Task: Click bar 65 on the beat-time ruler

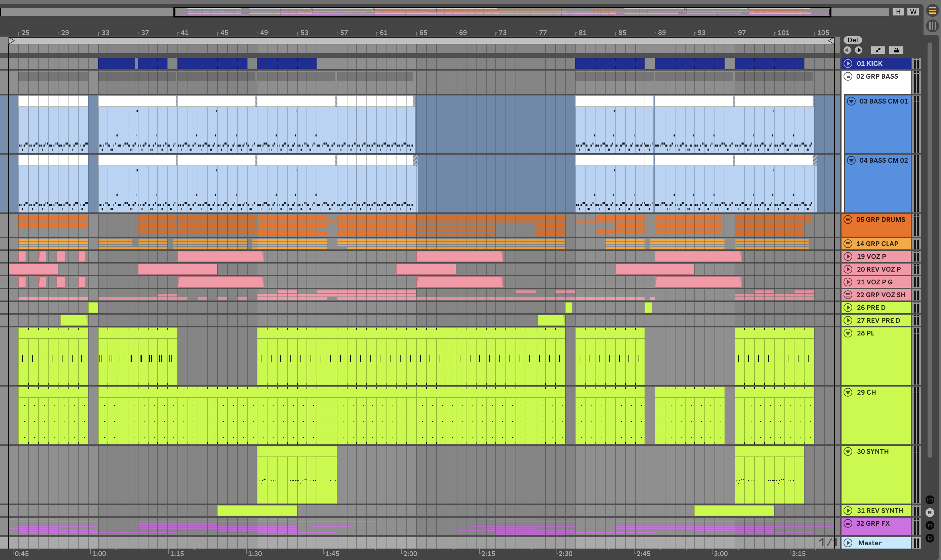Action: [x=422, y=33]
